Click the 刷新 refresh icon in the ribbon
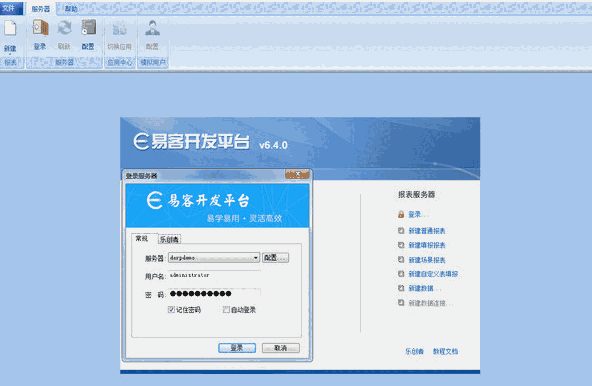This screenshot has width=592, height=386. pos(64,28)
